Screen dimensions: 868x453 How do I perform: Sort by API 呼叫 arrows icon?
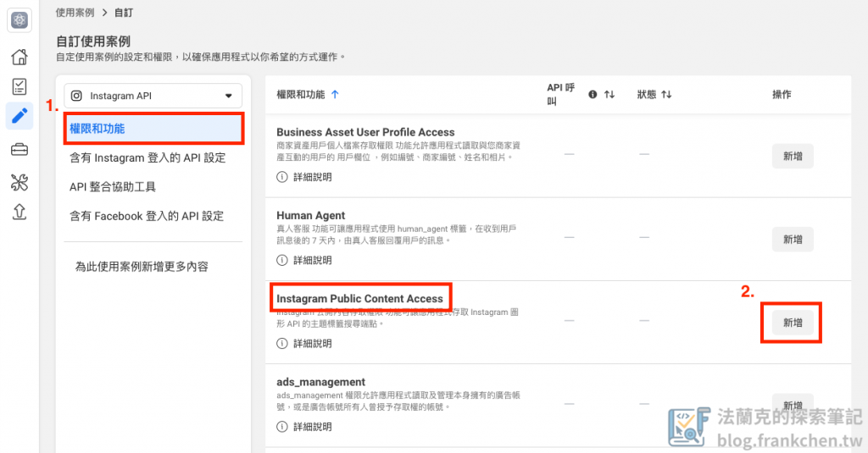(x=609, y=95)
